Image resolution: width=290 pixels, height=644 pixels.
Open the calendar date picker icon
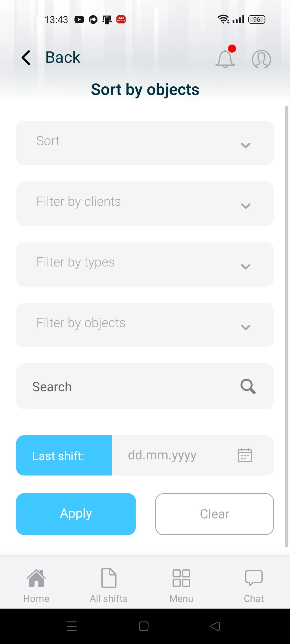pyautogui.click(x=245, y=455)
